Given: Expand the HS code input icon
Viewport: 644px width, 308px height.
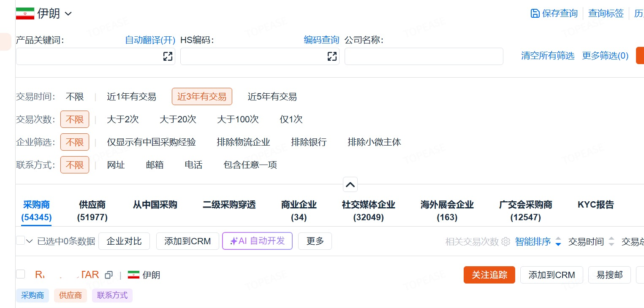Looking at the screenshot, I should click(x=332, y=57).
